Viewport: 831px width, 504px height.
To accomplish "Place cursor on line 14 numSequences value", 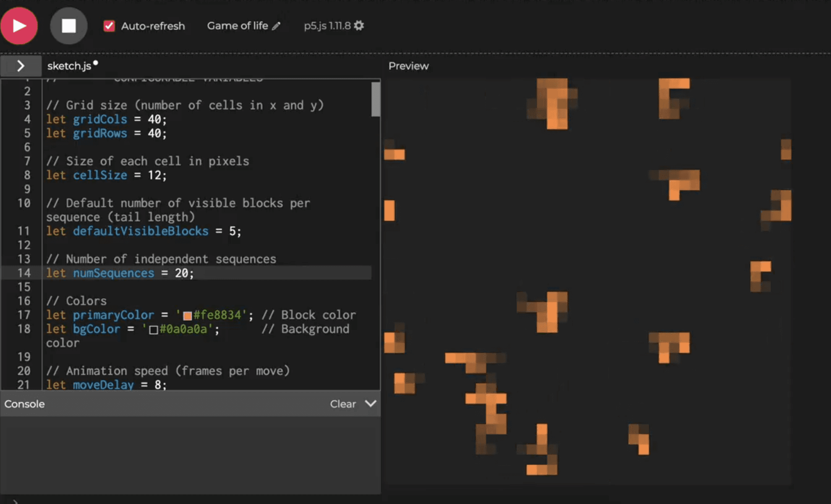I will (182, 273).
